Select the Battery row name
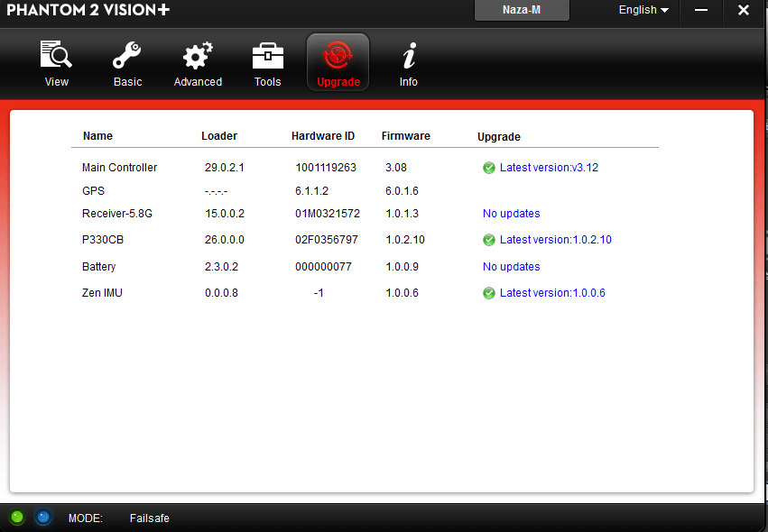This screenshot has width=768, height=532. (x=99, y=267)
